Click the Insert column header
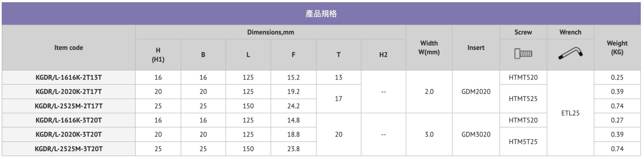Viewport: 644px width, 159px height. tap(476, 48)
